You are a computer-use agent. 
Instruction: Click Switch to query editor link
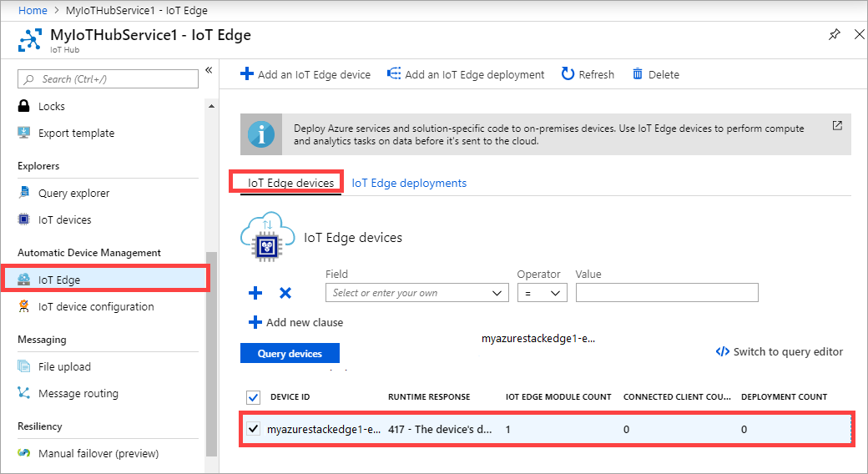pyautogui.click(x=780, y=351)
